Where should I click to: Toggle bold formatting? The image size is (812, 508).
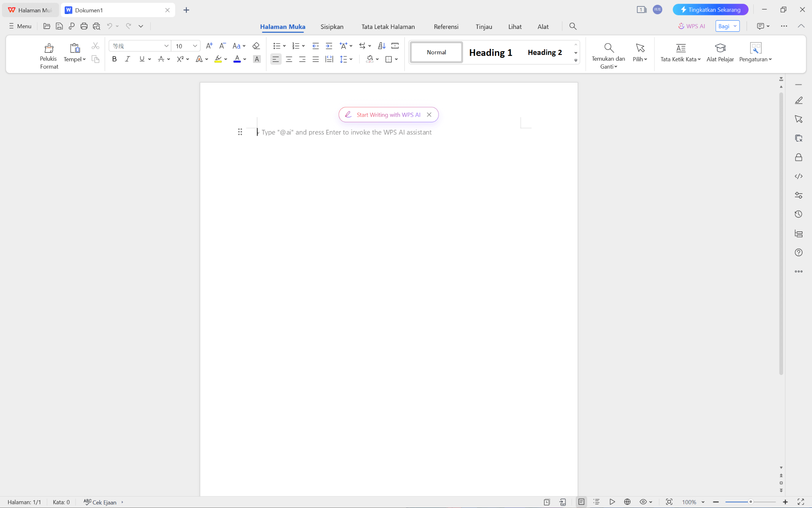[114, 59]
